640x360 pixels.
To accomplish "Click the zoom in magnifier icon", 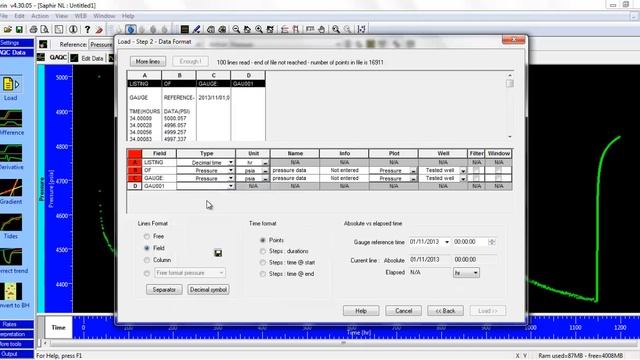I will click(x=259, y=29).
